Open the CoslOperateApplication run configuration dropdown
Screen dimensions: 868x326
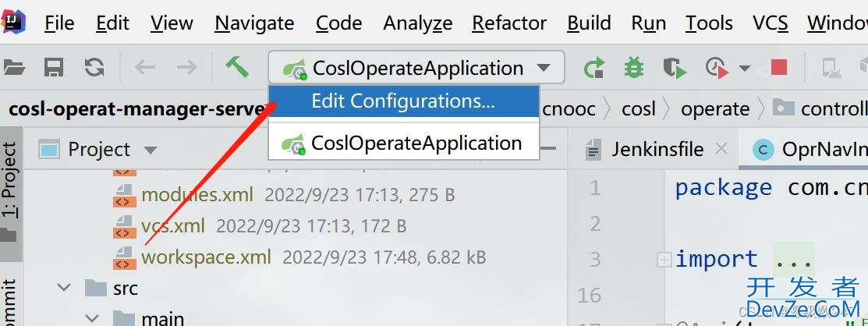416,68
